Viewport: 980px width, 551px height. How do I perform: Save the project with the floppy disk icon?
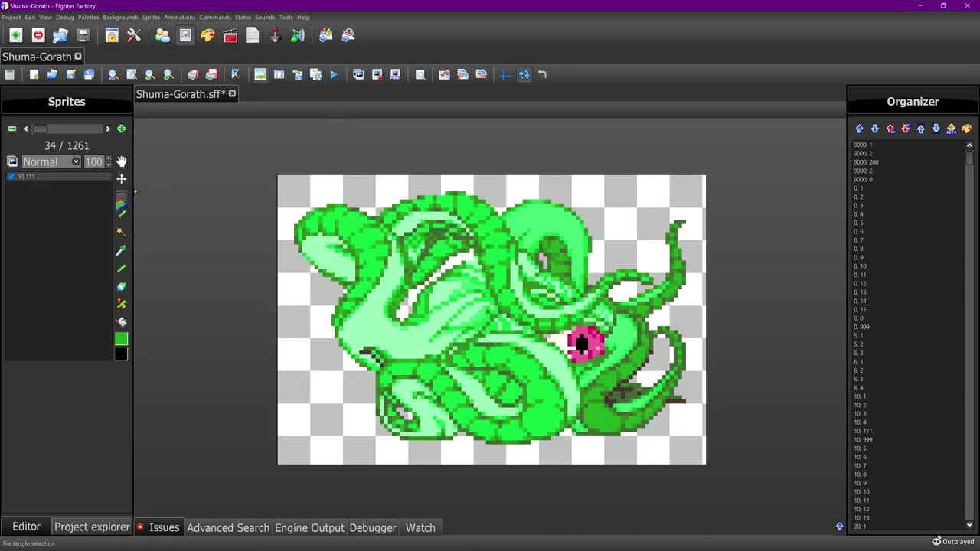[x=83, y=35]
